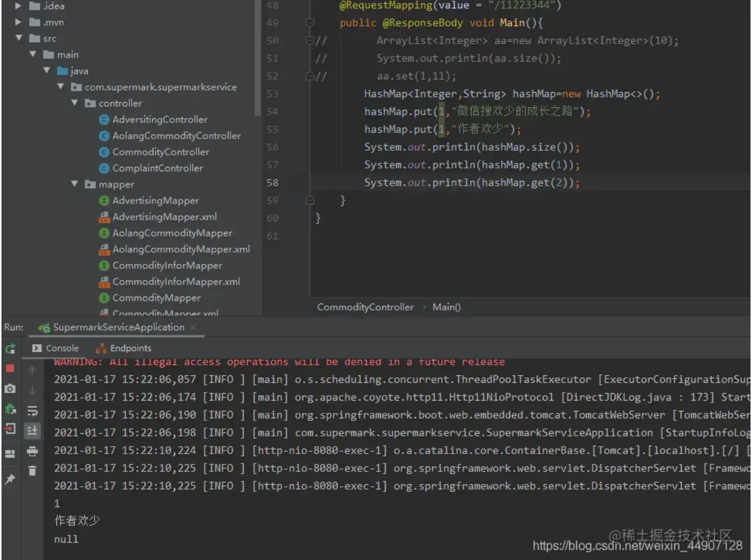This screenshot has height=560, width=751.
Task: Click Main() breadcrumb in editor
Action: pos(446,307)
